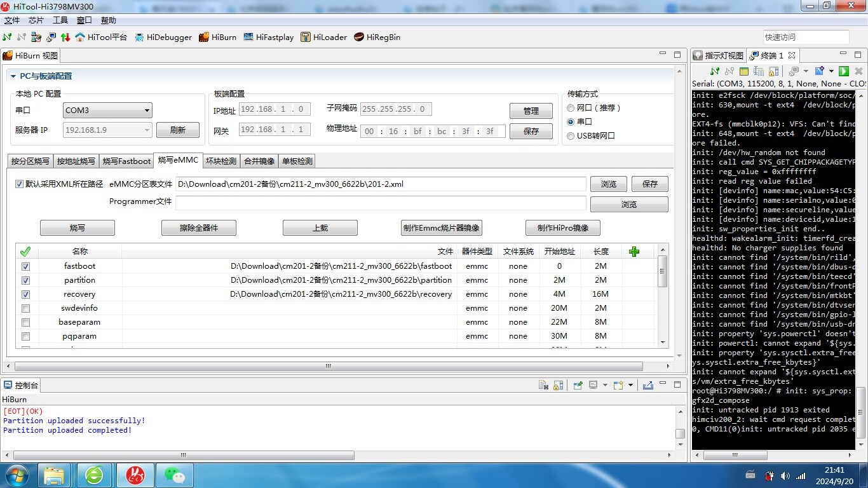Pin the console icon
Viewport: 868px width, 488px height.
click(578, 385)
